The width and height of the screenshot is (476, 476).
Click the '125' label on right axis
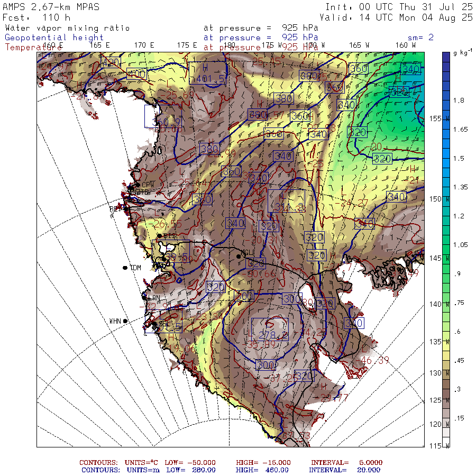[436, 400]
